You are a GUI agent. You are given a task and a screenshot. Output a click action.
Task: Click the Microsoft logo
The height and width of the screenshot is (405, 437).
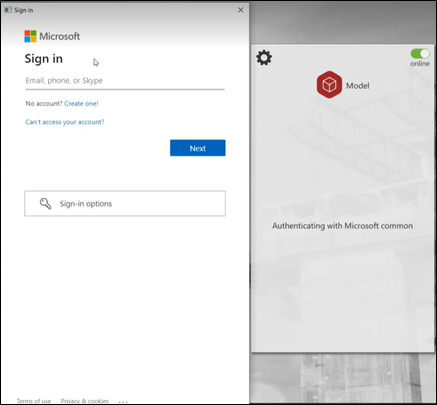pyautogui.click(x=52, y=36)
